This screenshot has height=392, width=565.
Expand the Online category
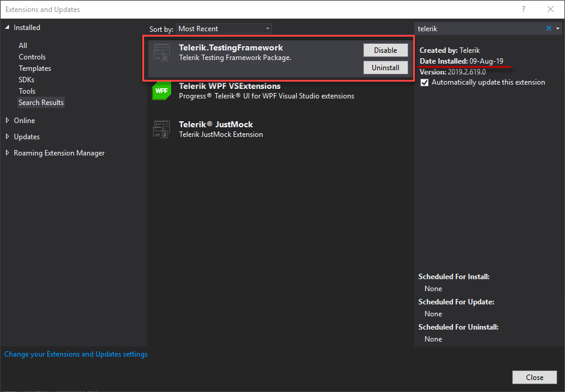[x=7, y=120]
